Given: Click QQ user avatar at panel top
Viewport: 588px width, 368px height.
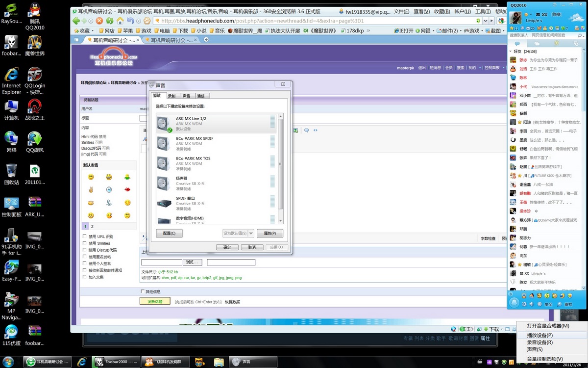Looking at the screenshot, I should coord(515,18).
